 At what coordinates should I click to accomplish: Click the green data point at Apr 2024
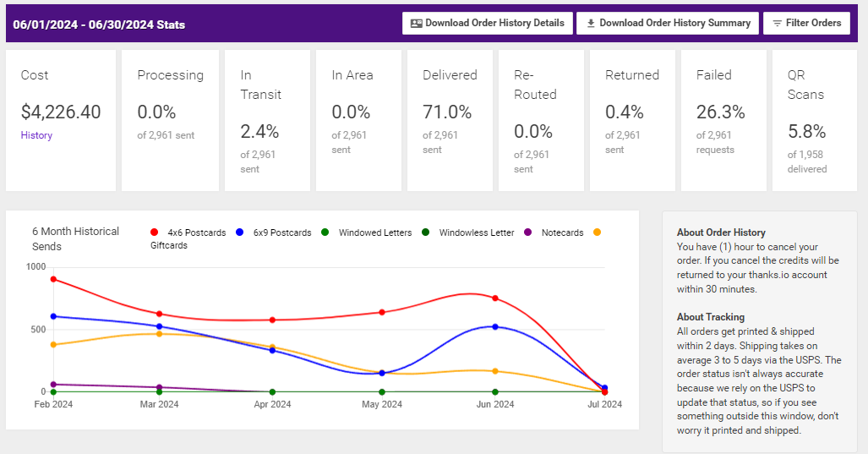click(x=272, y=391)
